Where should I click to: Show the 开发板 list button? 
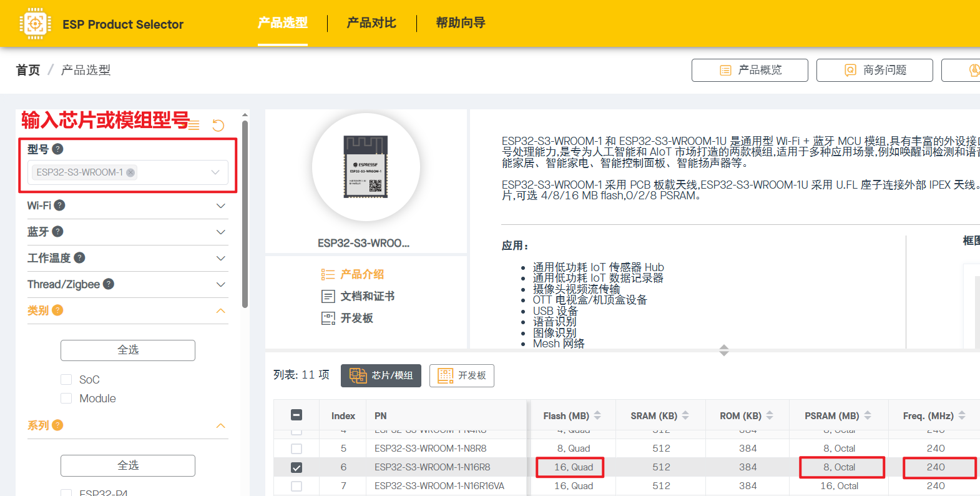(462, 375)
